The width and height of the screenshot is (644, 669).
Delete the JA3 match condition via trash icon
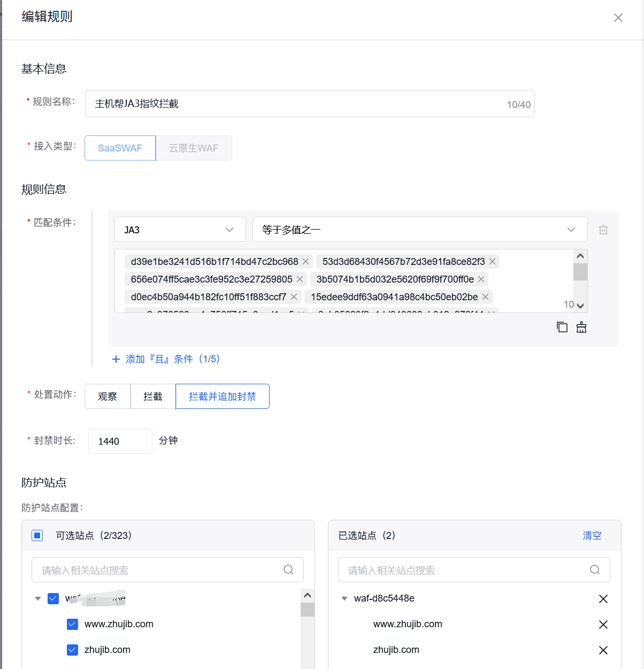tap(603, 229)
